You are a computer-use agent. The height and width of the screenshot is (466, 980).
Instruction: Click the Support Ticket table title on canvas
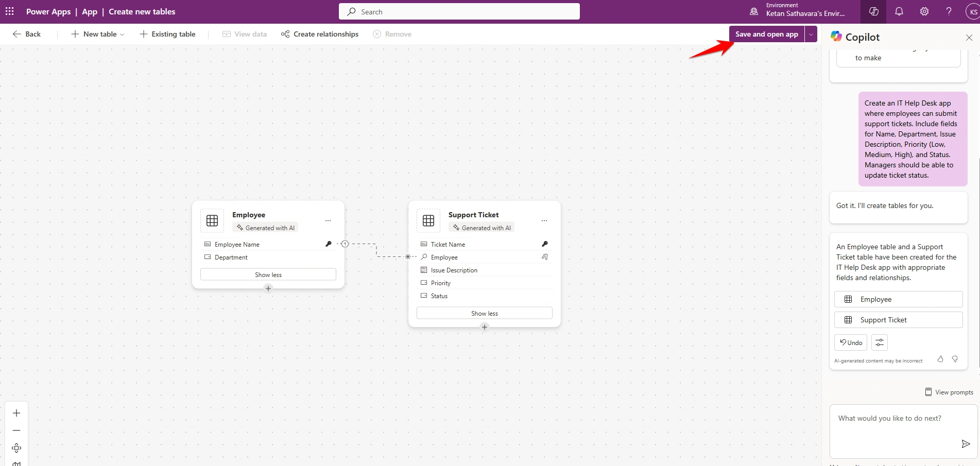(474, 215)
